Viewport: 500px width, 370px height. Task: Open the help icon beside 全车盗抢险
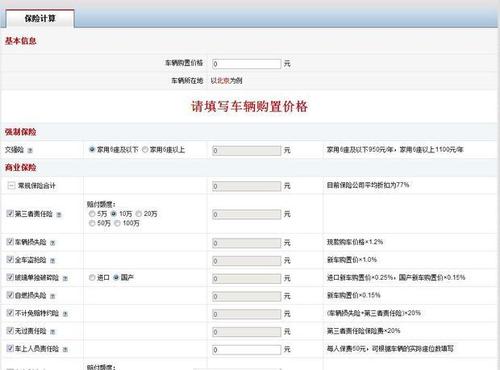point(52,261)
